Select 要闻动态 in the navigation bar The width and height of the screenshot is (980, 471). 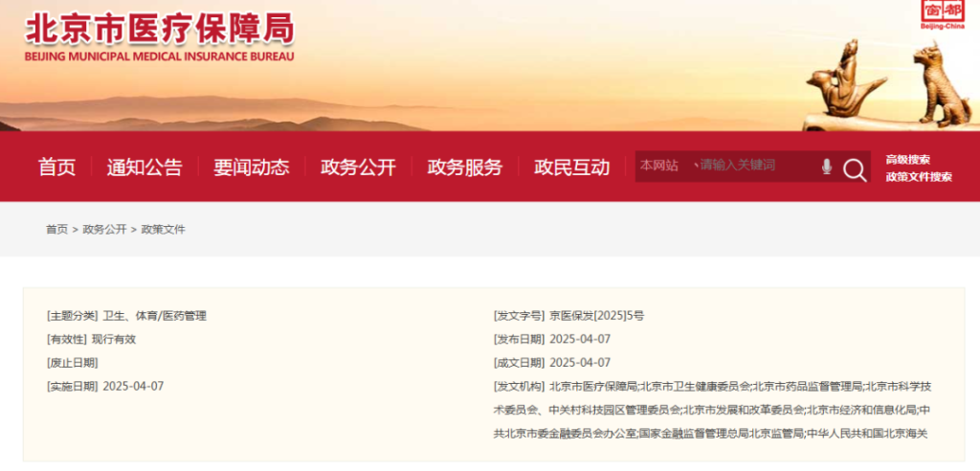pyautogui.click(x=251, y=168)
